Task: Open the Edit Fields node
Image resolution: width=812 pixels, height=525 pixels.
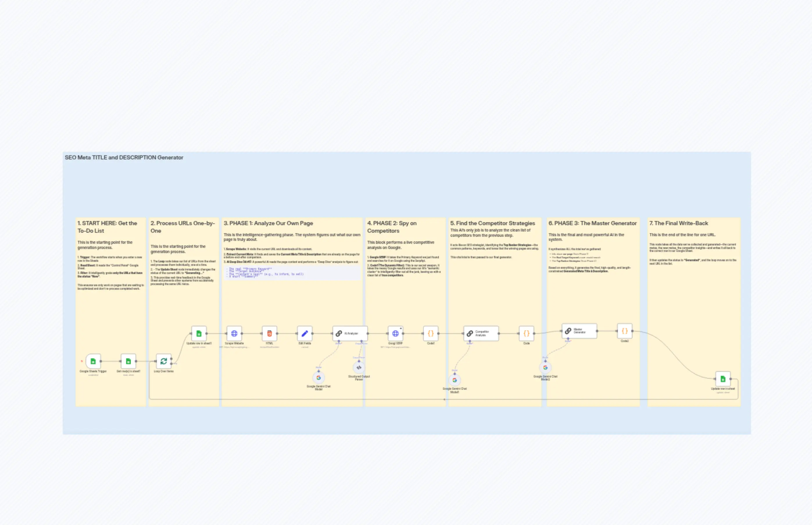Action: tap(305, 333)
